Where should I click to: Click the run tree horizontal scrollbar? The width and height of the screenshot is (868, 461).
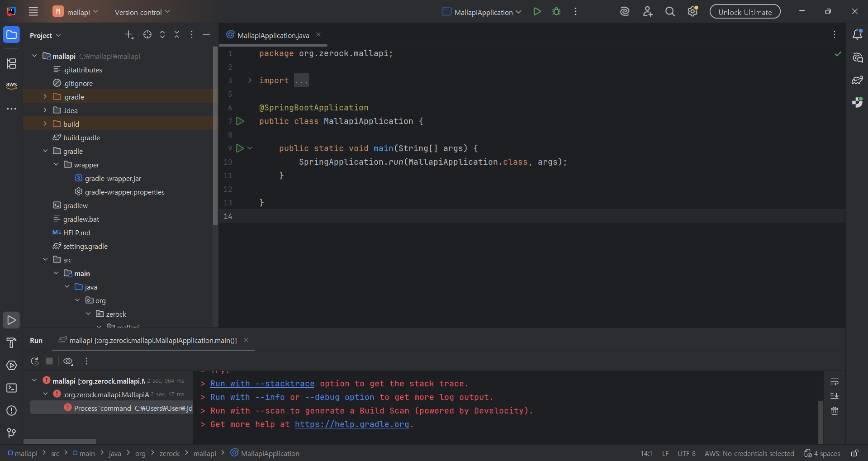[x=60, y=441]
